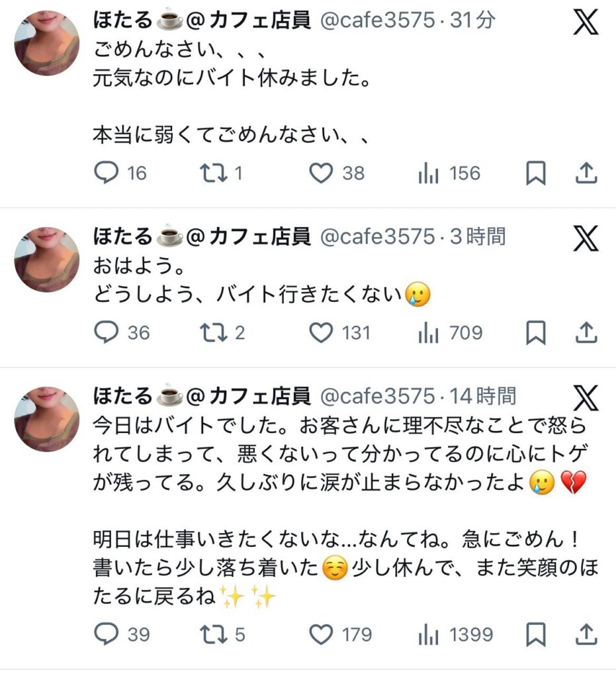Share the 31分 tweet
The image size is (616, 678).
[586, 173]
